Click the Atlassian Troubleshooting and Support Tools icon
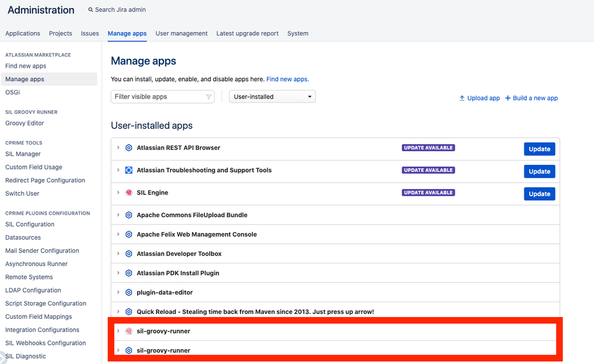 click(x=129, y=170)
